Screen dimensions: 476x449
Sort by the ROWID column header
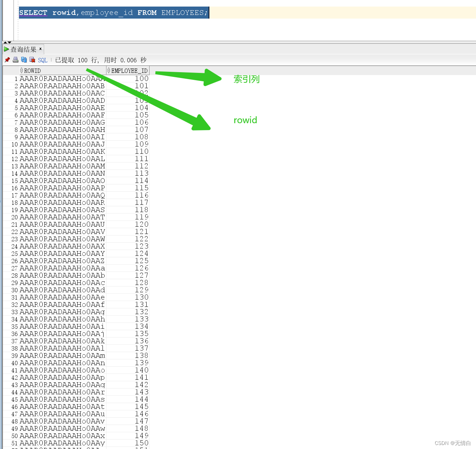(62, 71)
